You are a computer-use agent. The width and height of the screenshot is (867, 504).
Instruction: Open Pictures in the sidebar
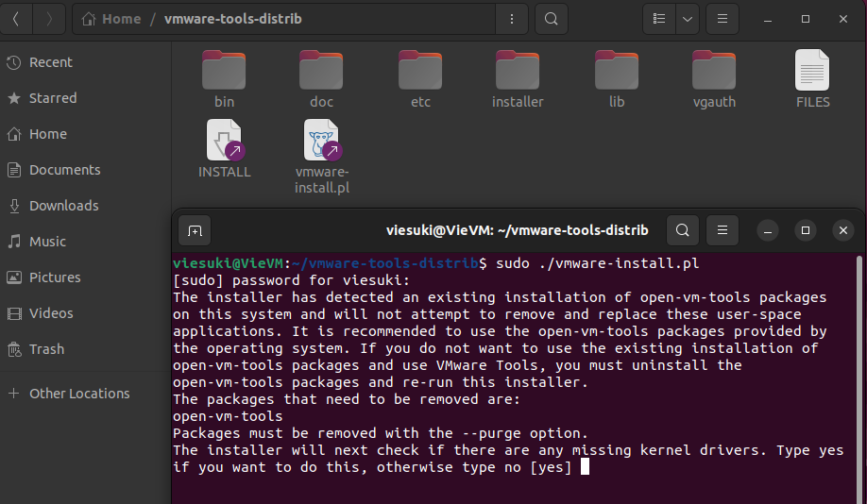85,277
